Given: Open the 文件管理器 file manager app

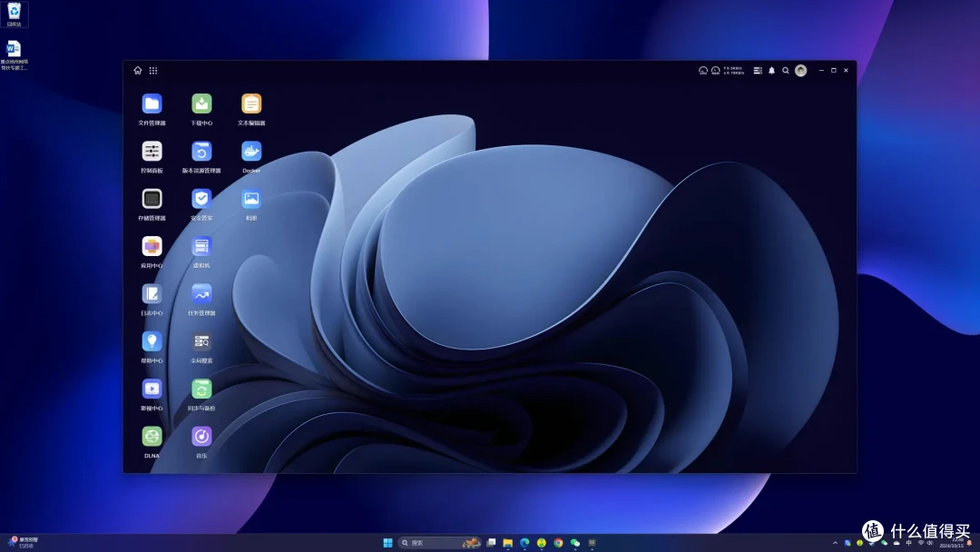Looking at the screenshot, I should click(152, 103).
